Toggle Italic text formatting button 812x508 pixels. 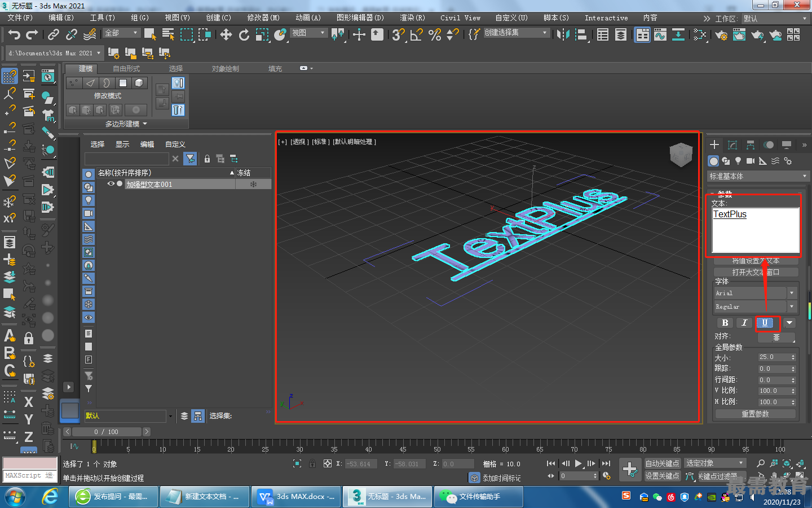[744, 323]
